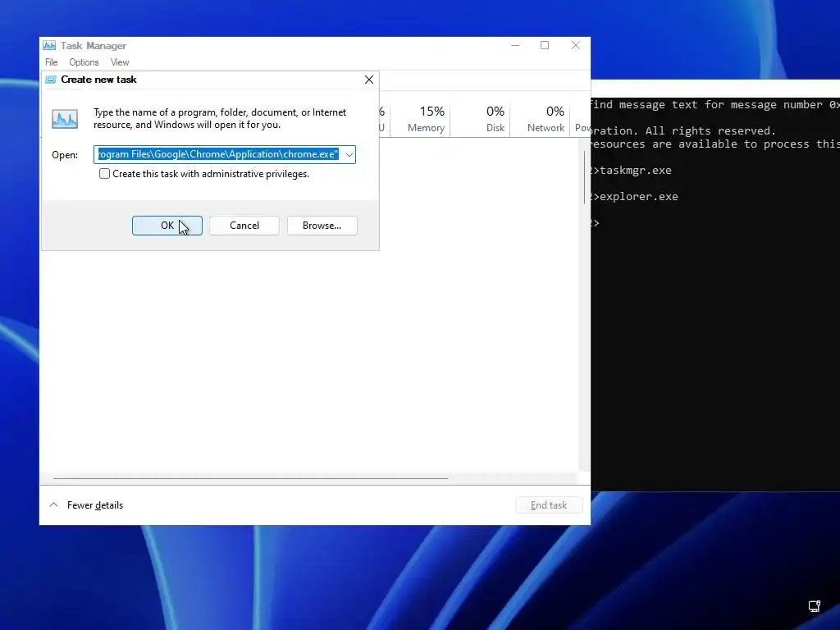Click the Fewer details link
Image resolution: width=840 pixels, height=630 pixels.
95,505
